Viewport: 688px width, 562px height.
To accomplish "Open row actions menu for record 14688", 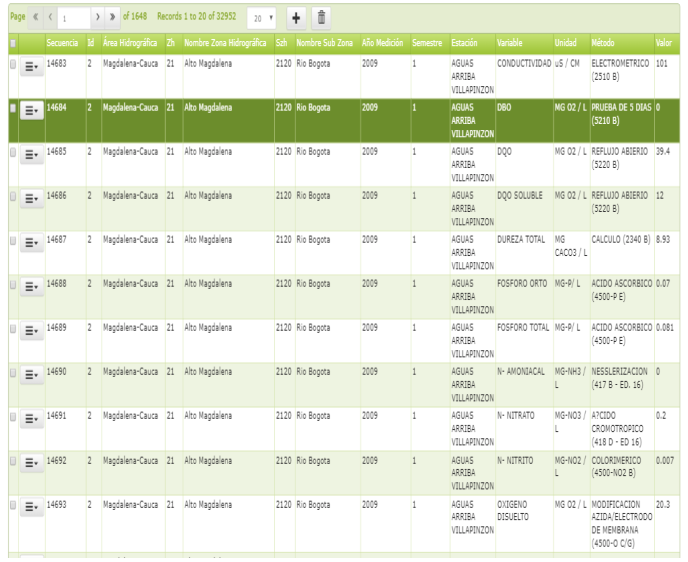I will (x=32, y=287).
